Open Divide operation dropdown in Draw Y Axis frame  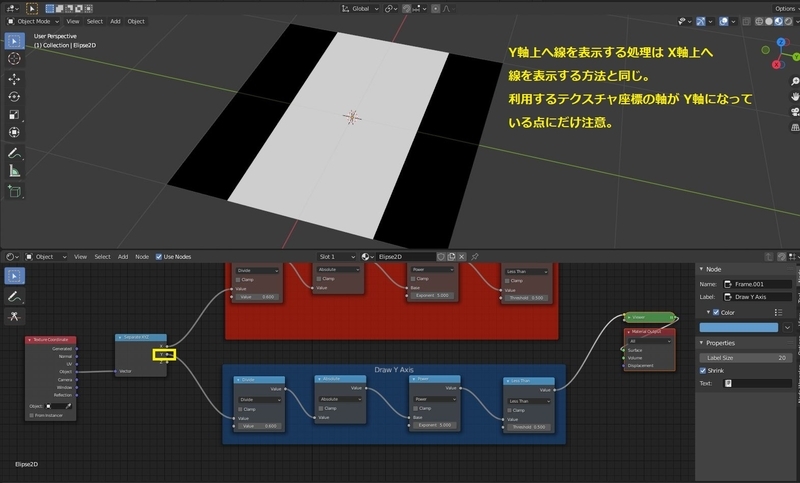coord(259,400)
